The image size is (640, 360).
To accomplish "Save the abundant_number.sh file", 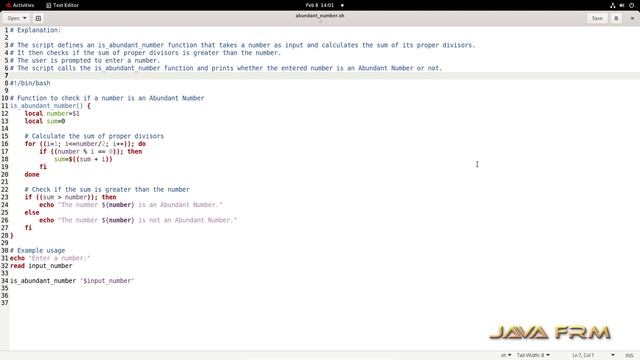I will pyautogui.click(x=597, y=18).
